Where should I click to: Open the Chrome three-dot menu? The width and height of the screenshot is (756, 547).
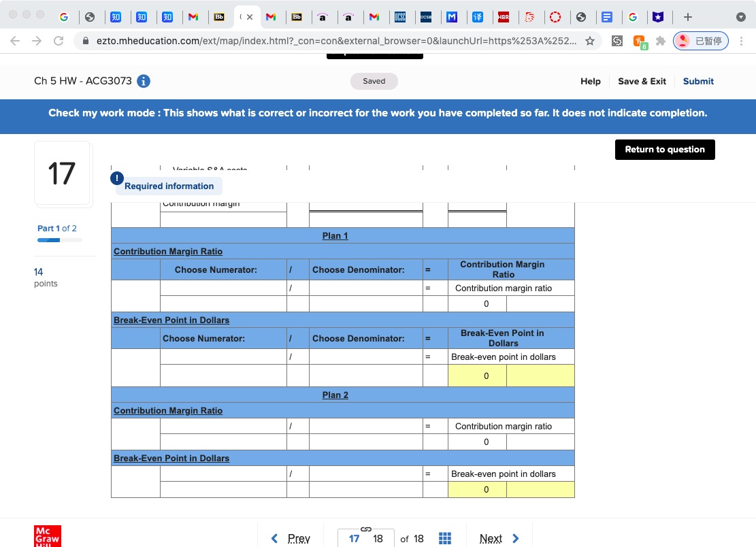coord(741,41)
